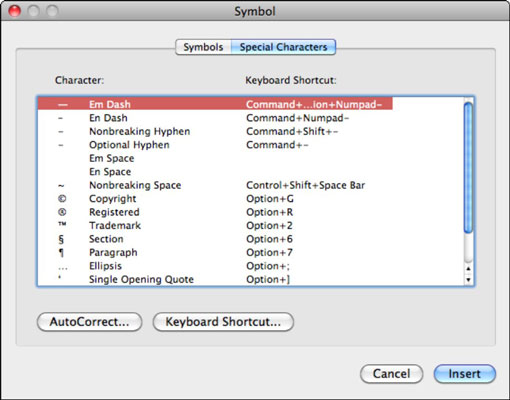Click the Trademark ™ symbol

pos(62,224)
